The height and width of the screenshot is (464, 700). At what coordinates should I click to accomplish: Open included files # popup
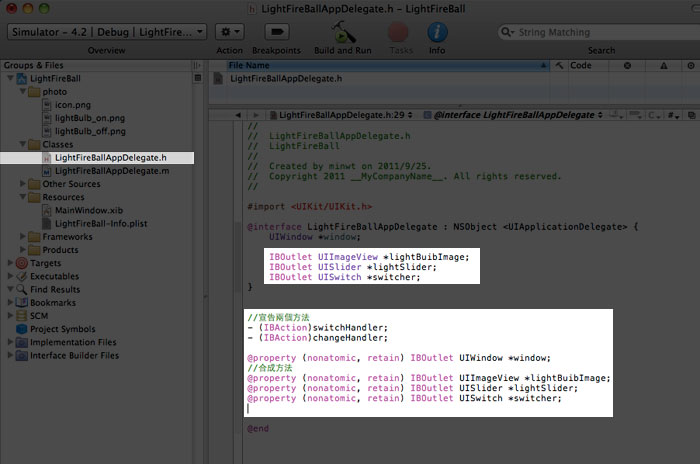point(673,115)
